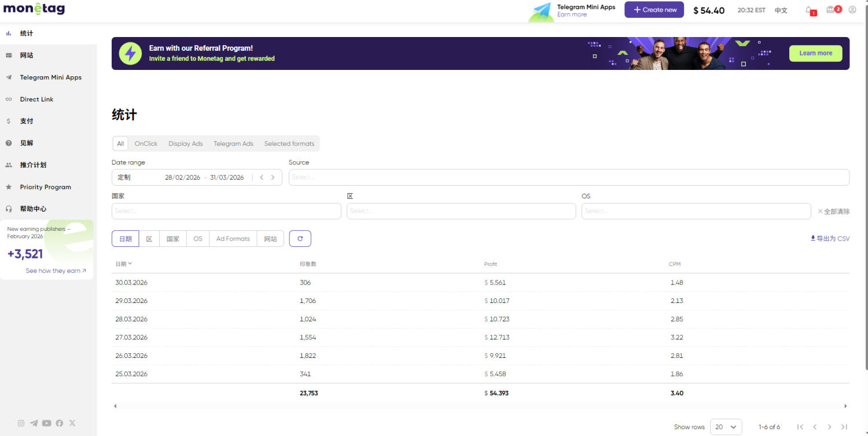Switch to the OnClick tab
Screen dimensions: 868x436
(146, 144)
